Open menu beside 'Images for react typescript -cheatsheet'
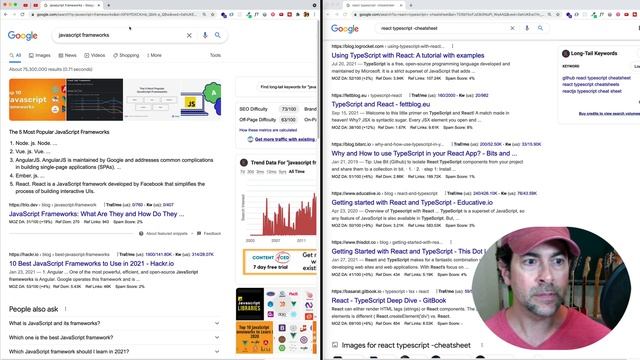The width and height of the screenshot is (640, 360). point(482,345)
